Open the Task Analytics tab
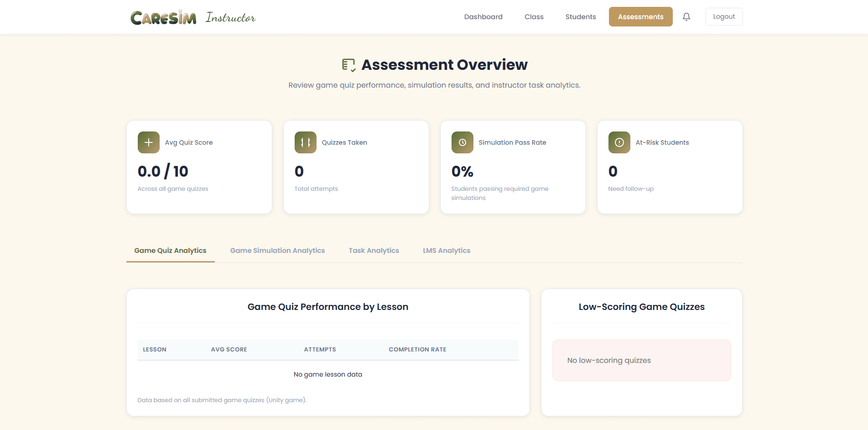 pos(374,250)
